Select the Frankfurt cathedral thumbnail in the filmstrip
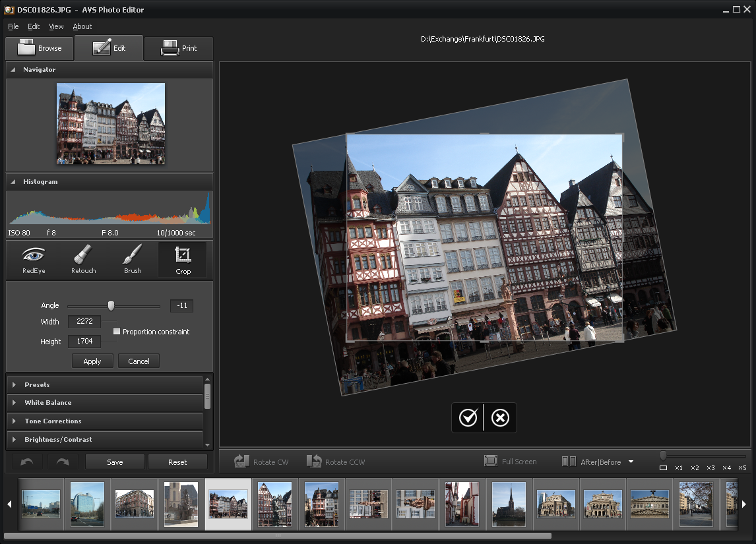The width and height of the screenshot is (756, 544). [x=509, y=503]
